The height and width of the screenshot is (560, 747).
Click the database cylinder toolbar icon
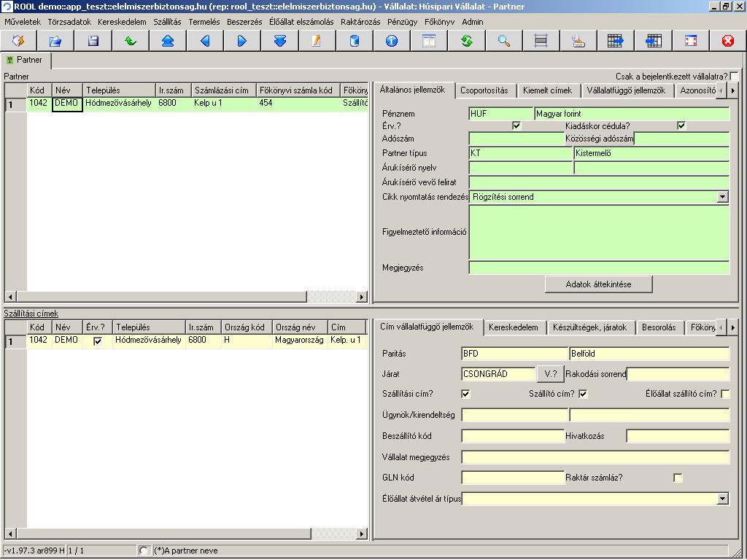[x=355, y=41]
